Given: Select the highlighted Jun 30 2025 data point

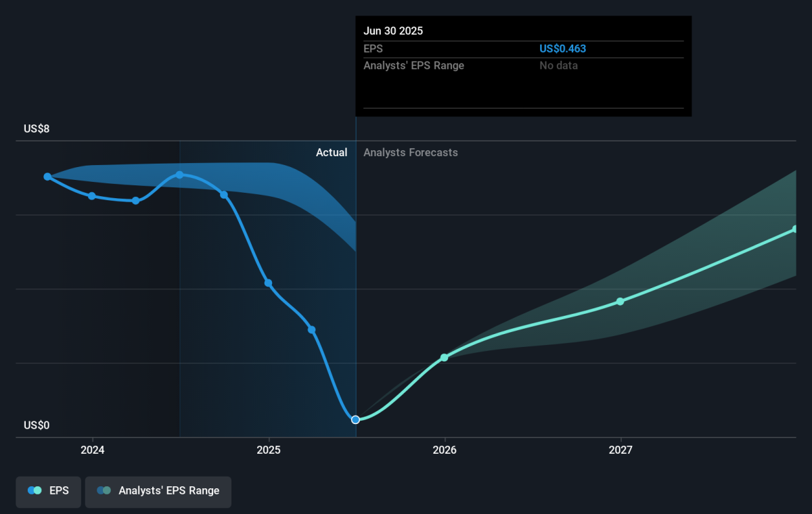Looking at the screenshot, I should [x=355, y=419].
